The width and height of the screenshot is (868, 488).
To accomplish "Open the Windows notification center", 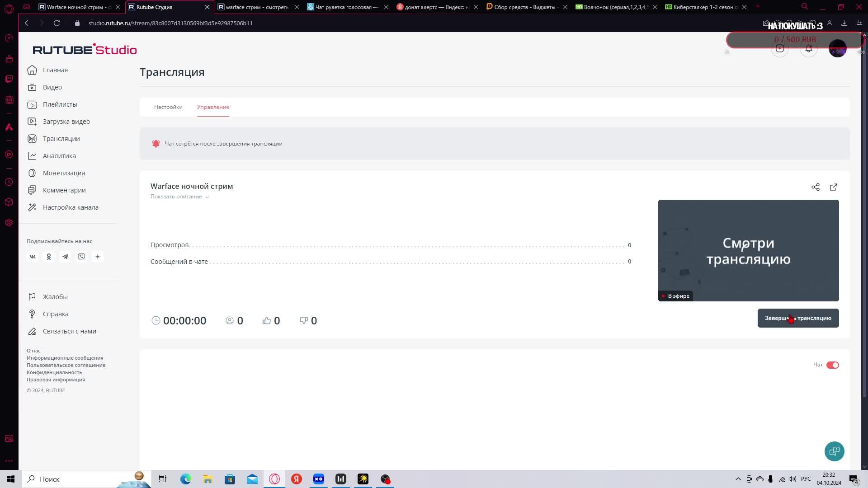I will 854,479.
